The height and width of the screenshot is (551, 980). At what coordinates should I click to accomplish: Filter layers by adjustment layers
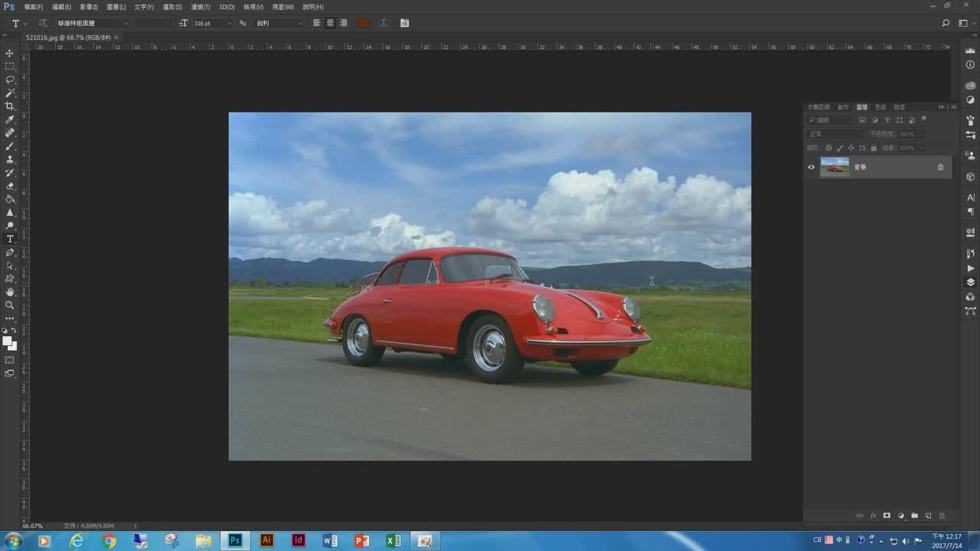pos(875,120)
